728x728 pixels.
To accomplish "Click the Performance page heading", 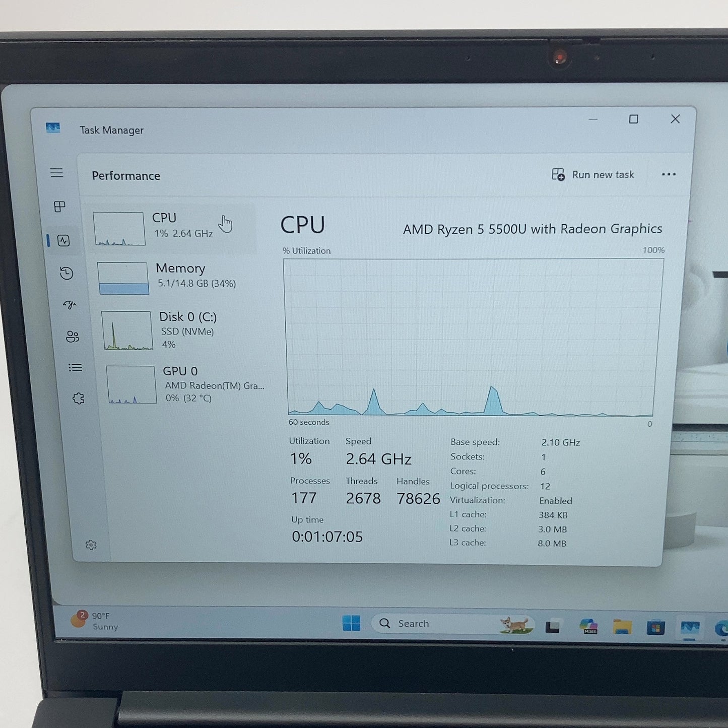I will tap(126, 176).
